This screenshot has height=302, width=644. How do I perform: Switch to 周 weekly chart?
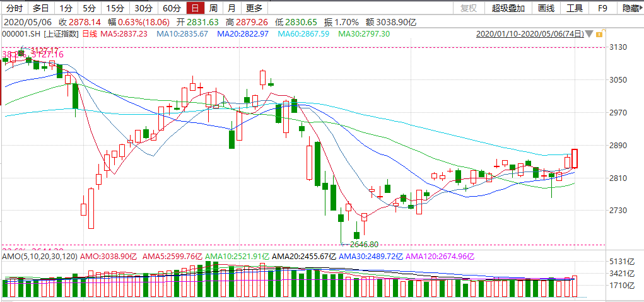pos(214,8)
